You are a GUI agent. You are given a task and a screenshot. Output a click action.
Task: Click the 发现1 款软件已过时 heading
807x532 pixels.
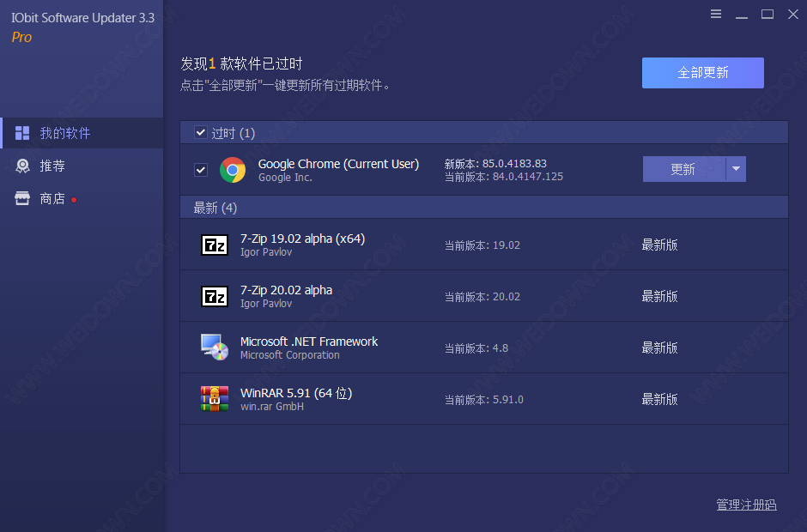[x=241, y=63]
